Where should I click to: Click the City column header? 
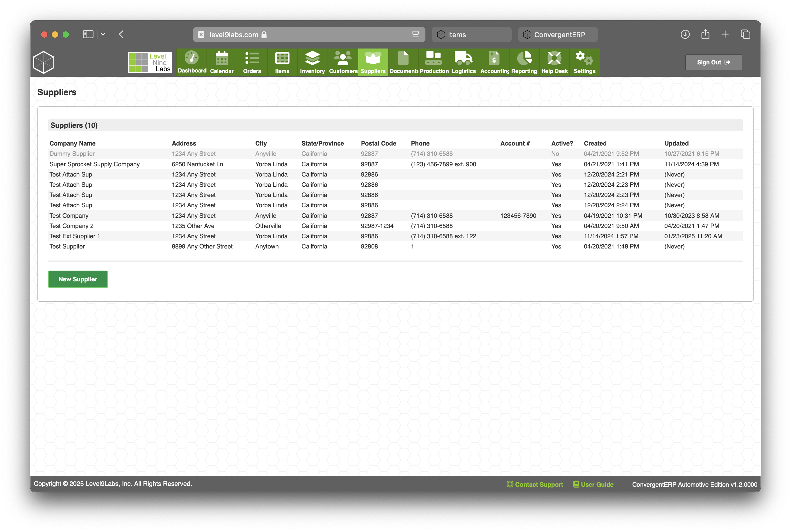pos(261,144)
